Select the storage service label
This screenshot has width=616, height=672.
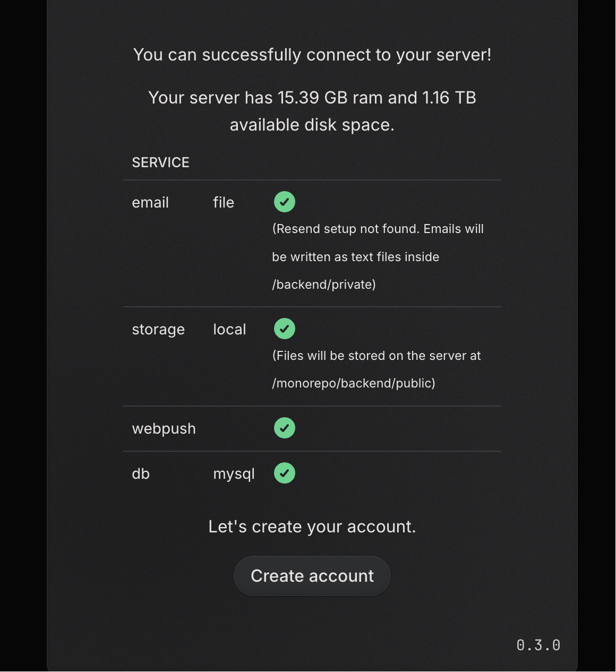[158, 330]
